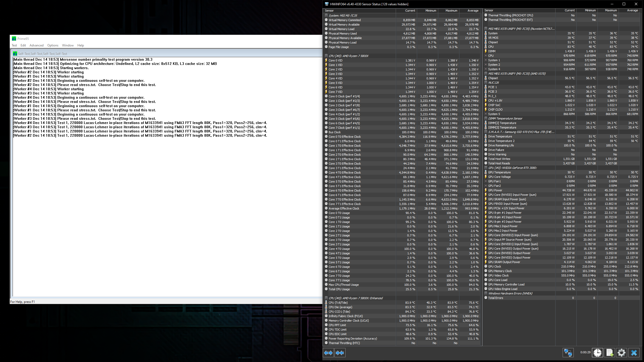
Task: Click the right pane Current column header
Action: [x=570, y=10]
